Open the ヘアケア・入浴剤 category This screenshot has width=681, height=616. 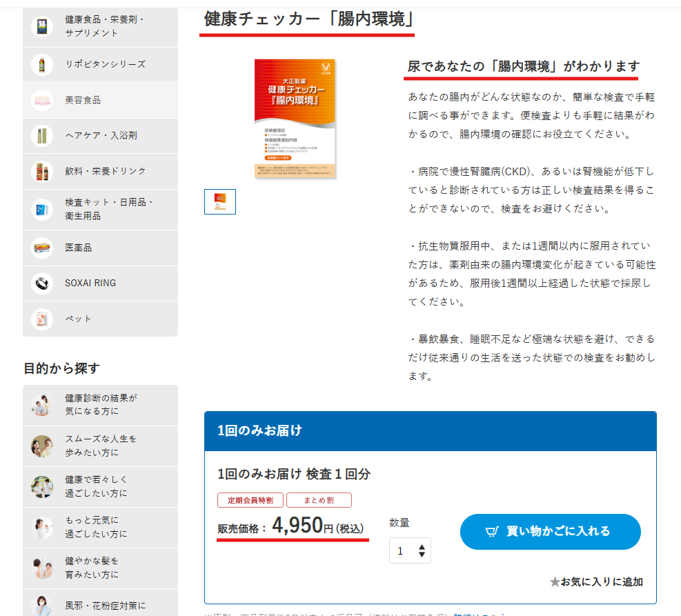coord(100,136)
